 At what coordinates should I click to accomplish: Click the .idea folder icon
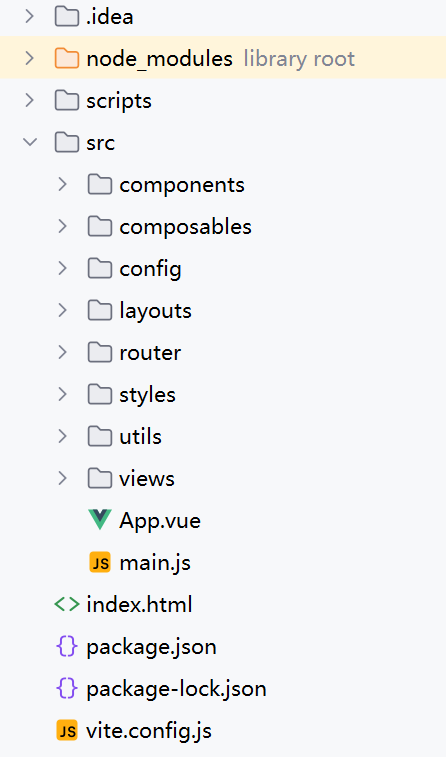click(x=67, y=16)
